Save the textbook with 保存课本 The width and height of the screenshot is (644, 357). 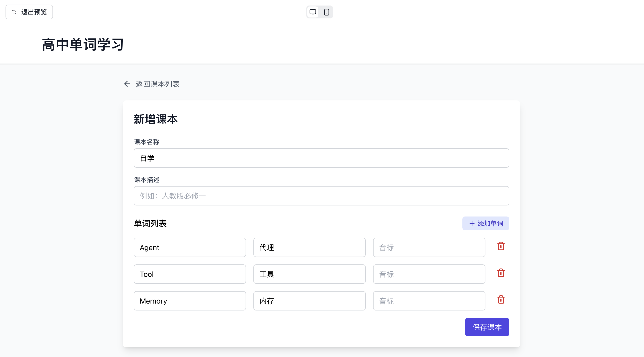tap(487, 327)
